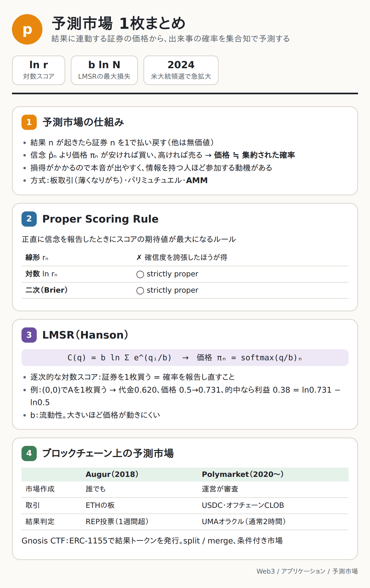Click the circle mark beside 対数 ln strictly proper
Image resolution: width=370 pixels, height=588 pixels.
point(140,274)
